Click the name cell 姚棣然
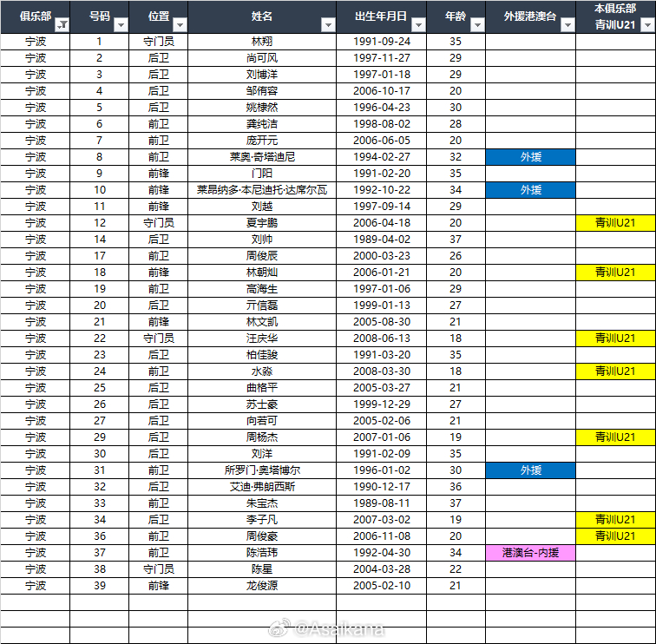This screenshot has width=656, height=644. pyautogui.click(x=262, y=108)
